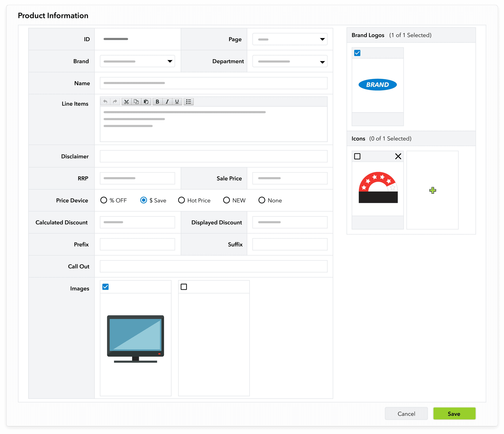Screen dimensions: 504x434
Task: Remove the star ribbon icon with the X
Action: 398,156
